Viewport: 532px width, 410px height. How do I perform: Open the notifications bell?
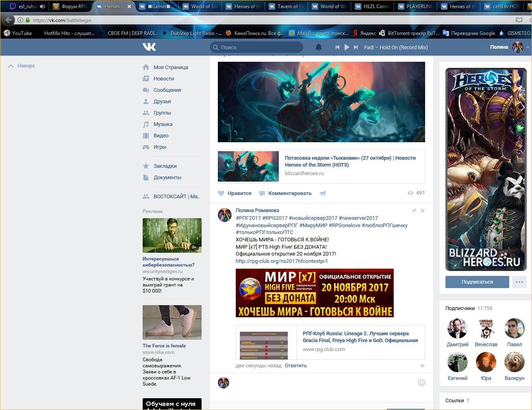319,47
